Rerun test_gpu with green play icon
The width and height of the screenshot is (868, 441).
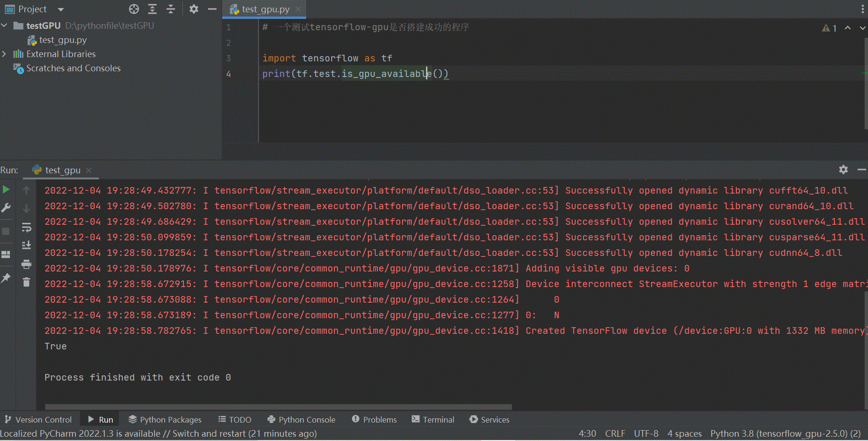(6, 190)
